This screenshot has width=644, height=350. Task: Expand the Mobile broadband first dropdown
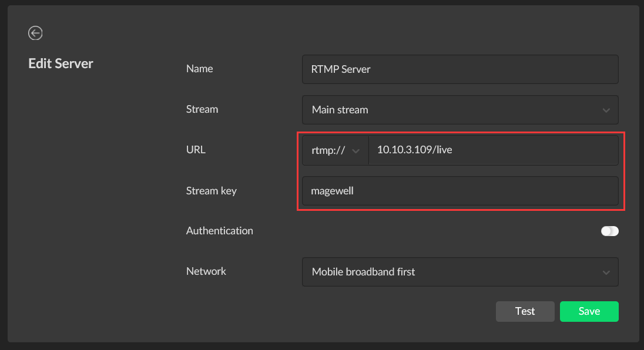pyautogui.click(x=460, y=272)
